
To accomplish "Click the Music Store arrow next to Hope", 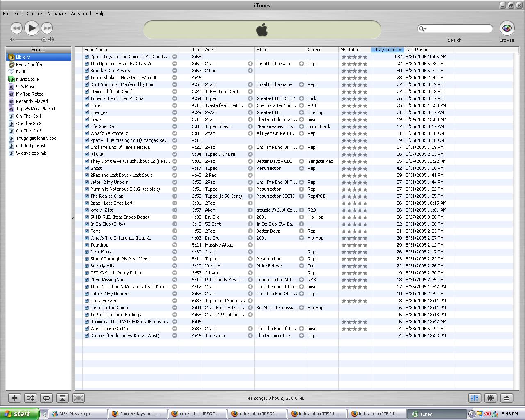I will pyautogui.click(x=175, y=105).
